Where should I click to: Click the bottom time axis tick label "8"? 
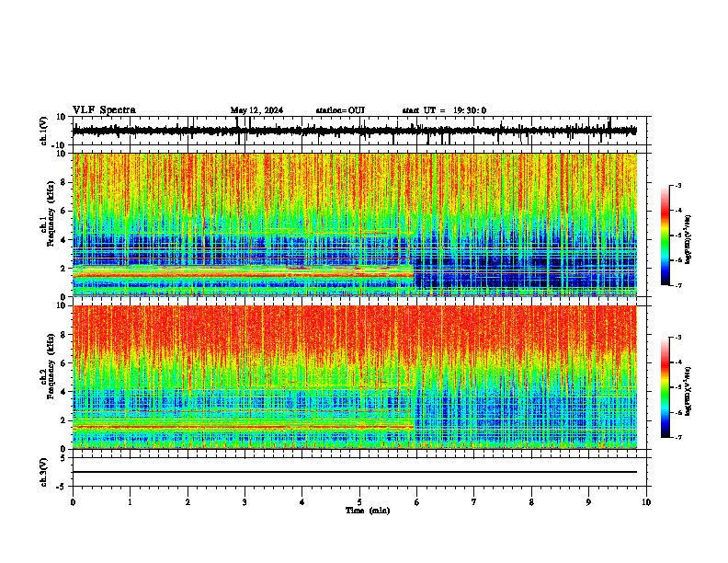click(531, 502)
